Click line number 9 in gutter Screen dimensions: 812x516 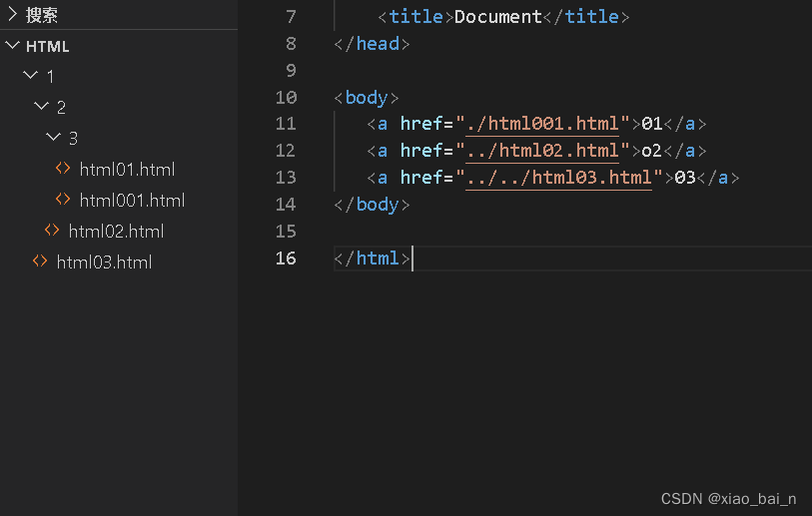click(291, 71)
